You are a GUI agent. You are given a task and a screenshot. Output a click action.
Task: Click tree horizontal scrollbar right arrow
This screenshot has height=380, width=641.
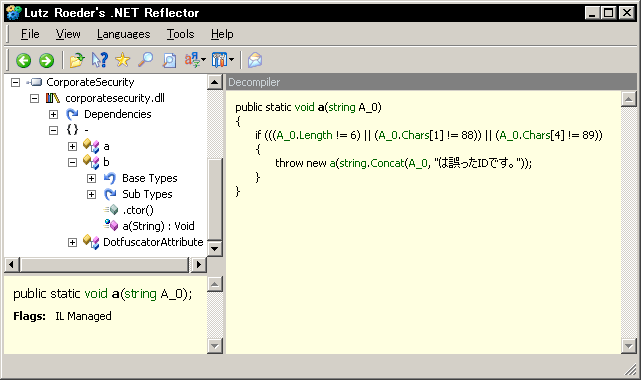(199, 264)
